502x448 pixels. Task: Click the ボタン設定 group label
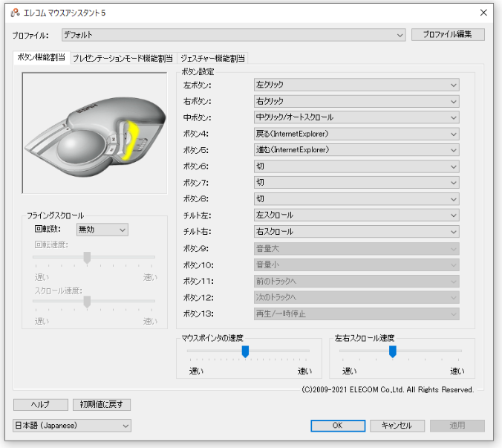pos(198,72)
